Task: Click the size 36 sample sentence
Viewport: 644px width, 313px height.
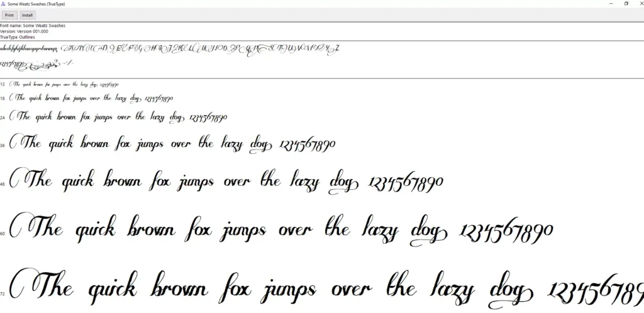Action: point(172,143)
